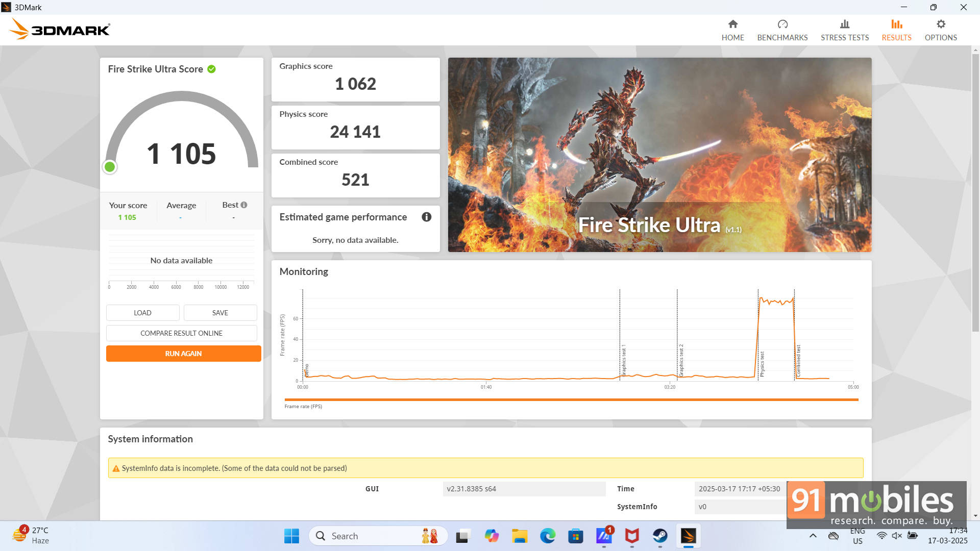The height and width of the screenshot is (551, 980).
Task: Click the info icon beside Best
Action: [x=244, y=205]
